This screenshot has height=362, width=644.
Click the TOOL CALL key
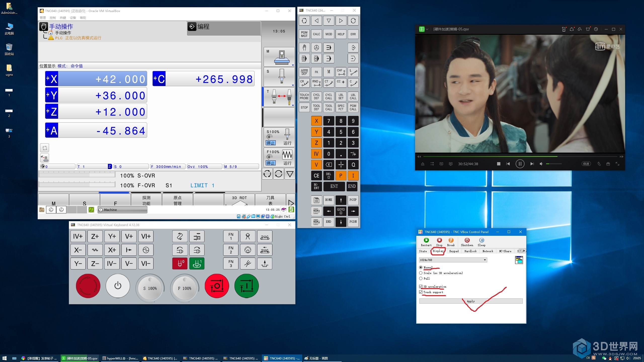click(329, 107)
